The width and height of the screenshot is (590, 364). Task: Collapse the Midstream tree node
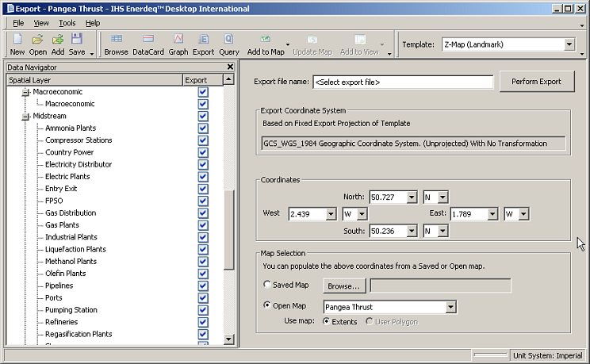[25, 117]
